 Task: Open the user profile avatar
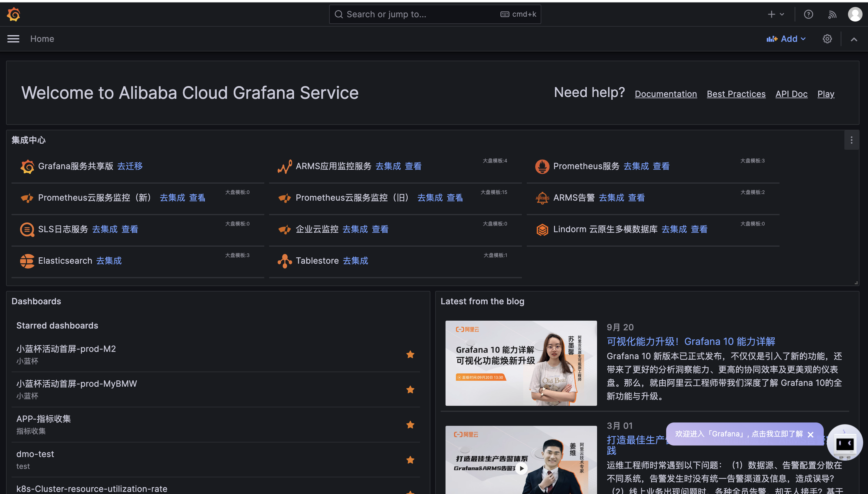pyautogui.click(x=855, y=14)
